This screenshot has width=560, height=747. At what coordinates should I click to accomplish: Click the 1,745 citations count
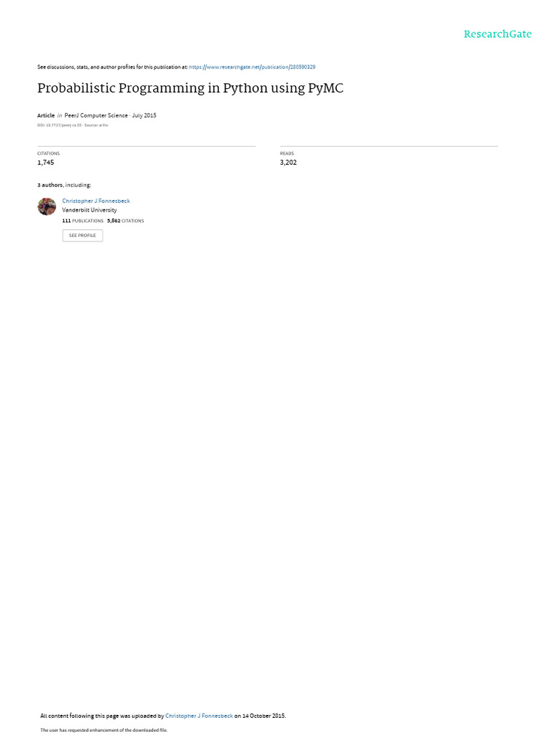coord(46,163)
